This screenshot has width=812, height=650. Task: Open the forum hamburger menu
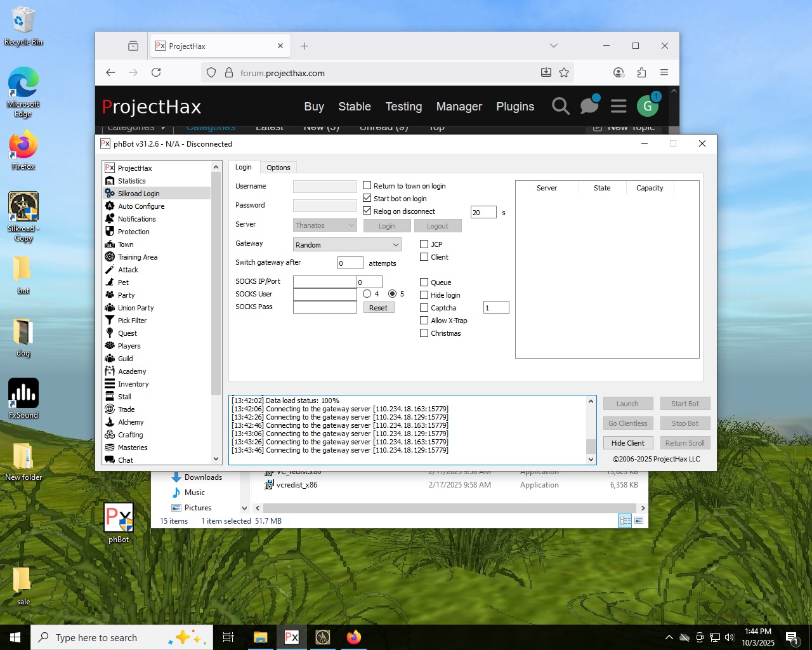[619, 106]
